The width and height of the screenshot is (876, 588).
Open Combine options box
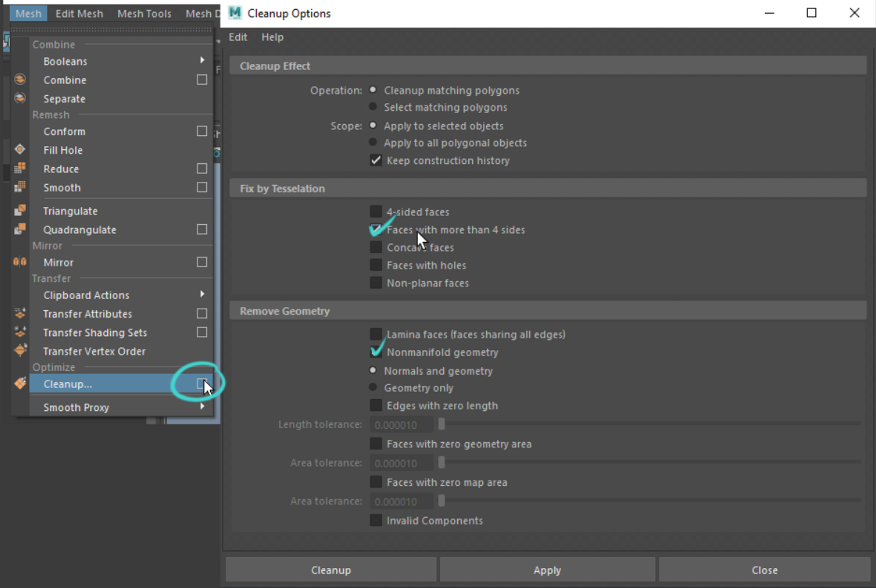pos(202,80)
